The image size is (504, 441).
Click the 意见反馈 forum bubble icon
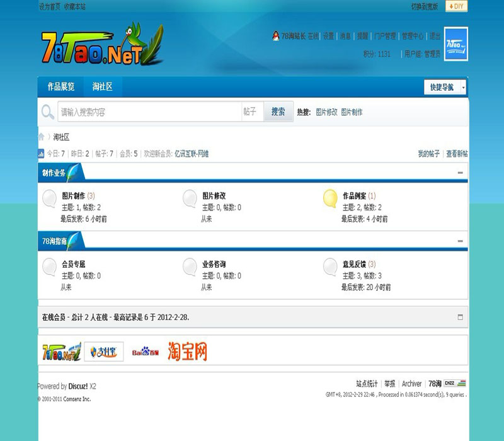pyautogui.click(x=330, y=266)
